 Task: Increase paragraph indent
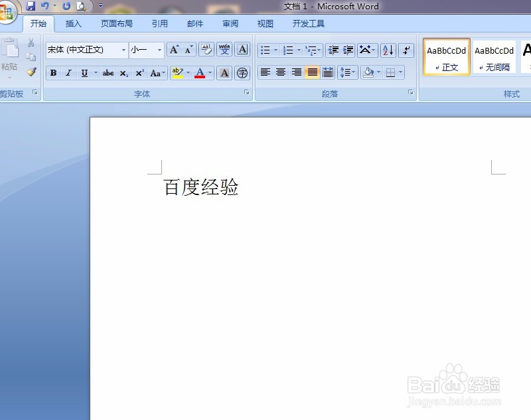click(x=346, y=50)
